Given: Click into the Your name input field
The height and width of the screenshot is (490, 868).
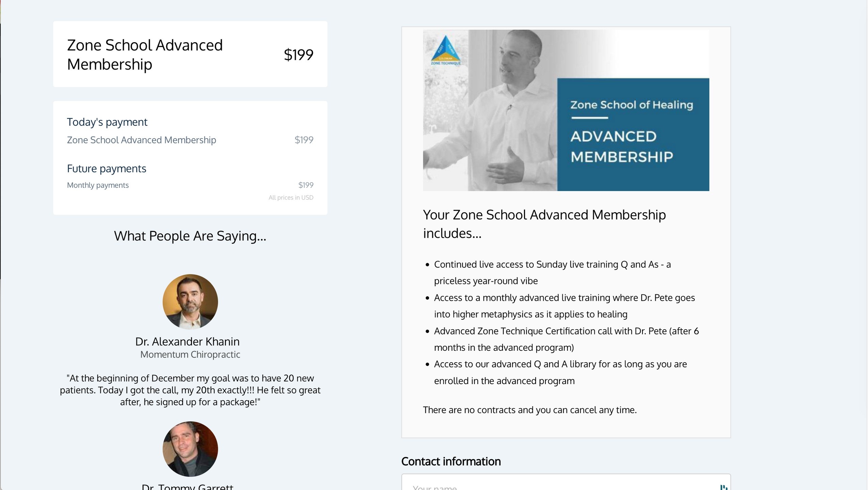Looking at the screenshot, I should 544,486.
